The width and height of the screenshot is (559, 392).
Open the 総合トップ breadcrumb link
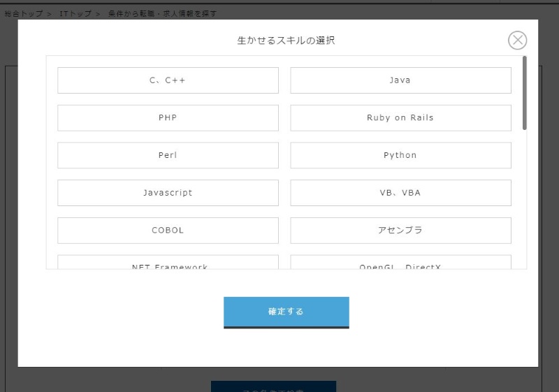23,14
